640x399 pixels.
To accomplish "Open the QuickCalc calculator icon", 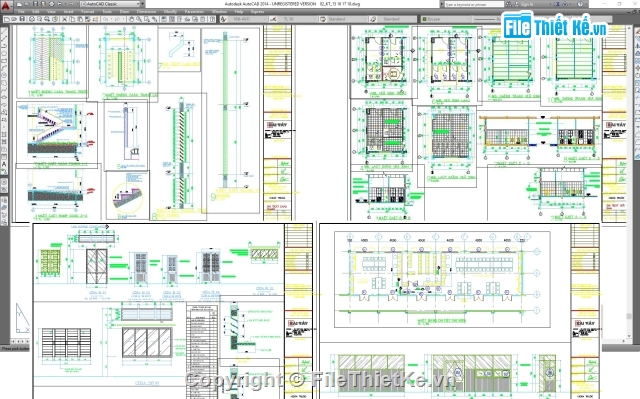I will pyautogui.click(x=203, y=19).
